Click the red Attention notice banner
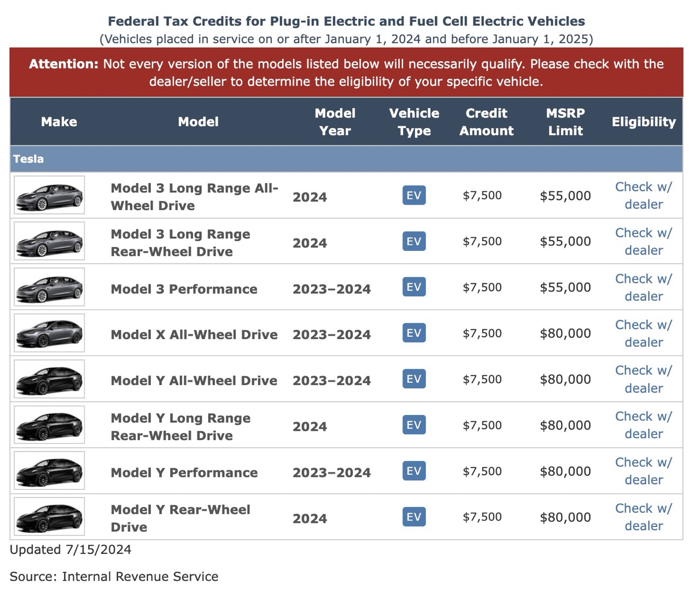This screenshot has height=590, width=700. 346,72
